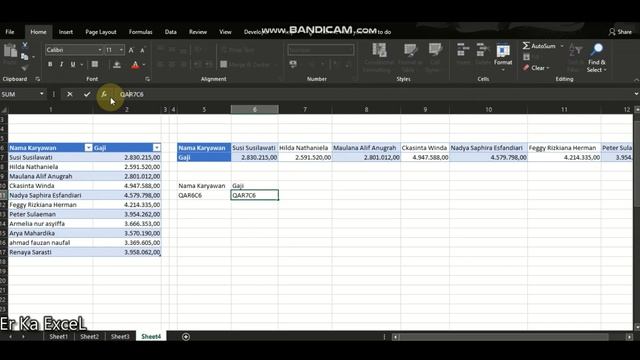
Task: Open Find & Select magnifier
Action: 597,57
